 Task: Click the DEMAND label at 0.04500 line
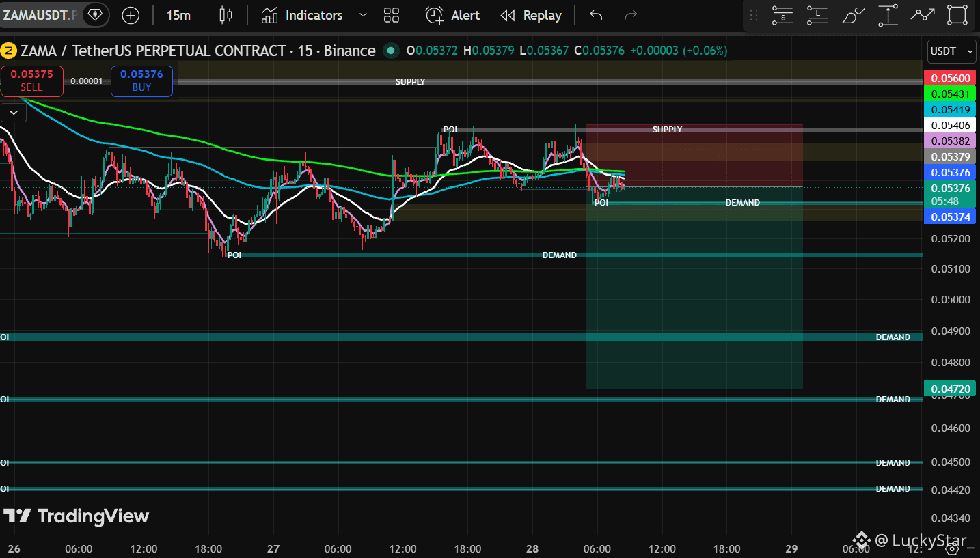(x=893, y=462)
